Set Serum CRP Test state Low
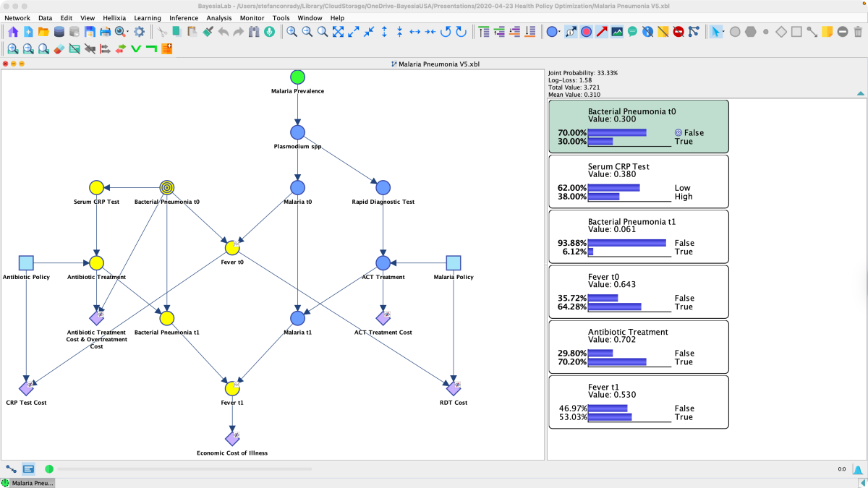The height and width of the screenshot is (488, 868). (x=683, y=188)
